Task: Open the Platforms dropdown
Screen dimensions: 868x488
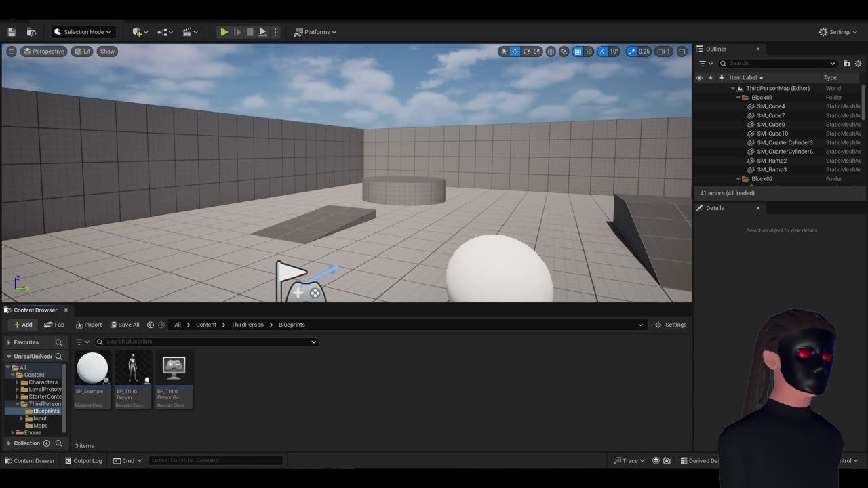Action: 316,32
